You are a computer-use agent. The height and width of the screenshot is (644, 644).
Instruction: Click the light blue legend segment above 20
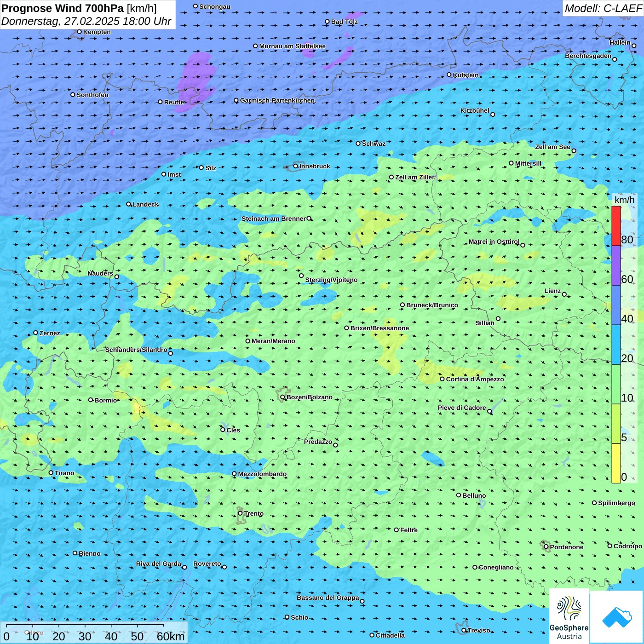(x=616, y=345)
